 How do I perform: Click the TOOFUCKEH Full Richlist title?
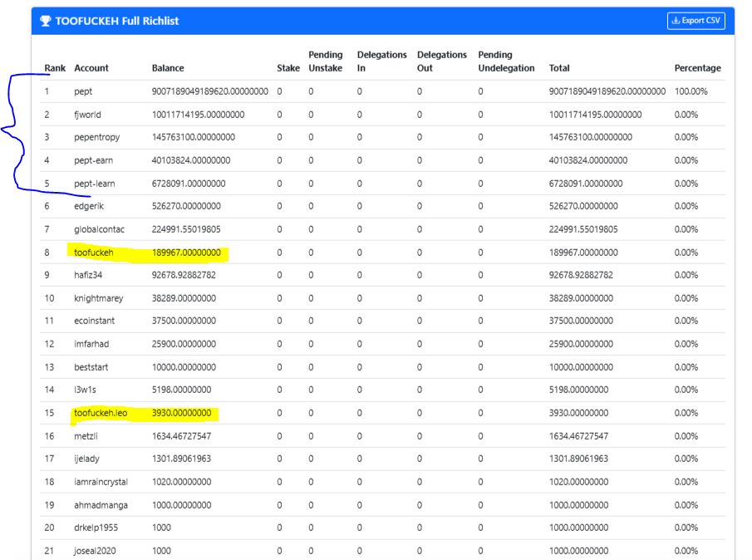click(x=116, y=21)
